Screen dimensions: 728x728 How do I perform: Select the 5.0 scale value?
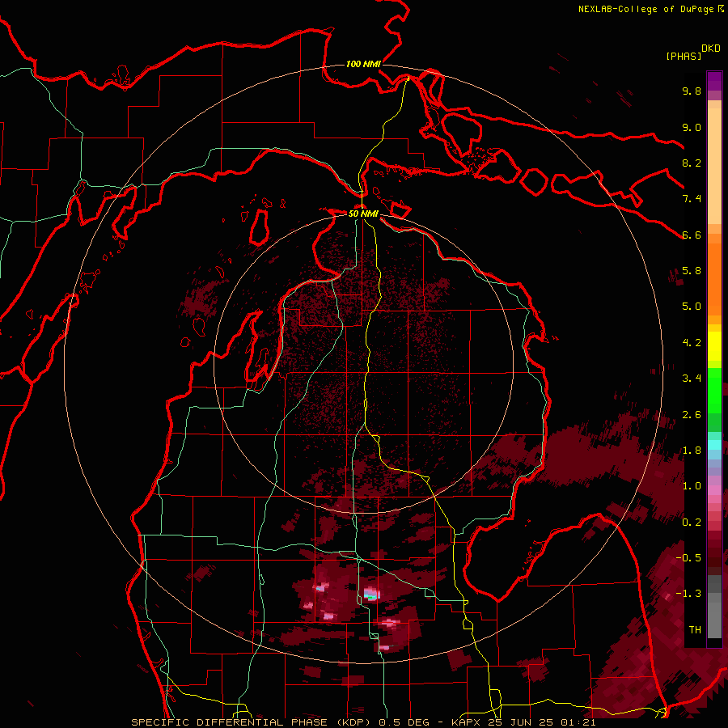click(692, 307)
